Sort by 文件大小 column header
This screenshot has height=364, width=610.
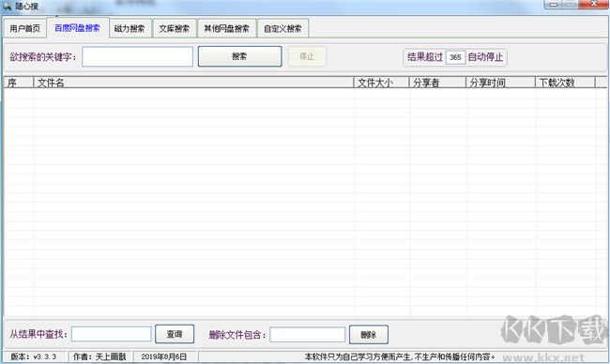point(382,83)
